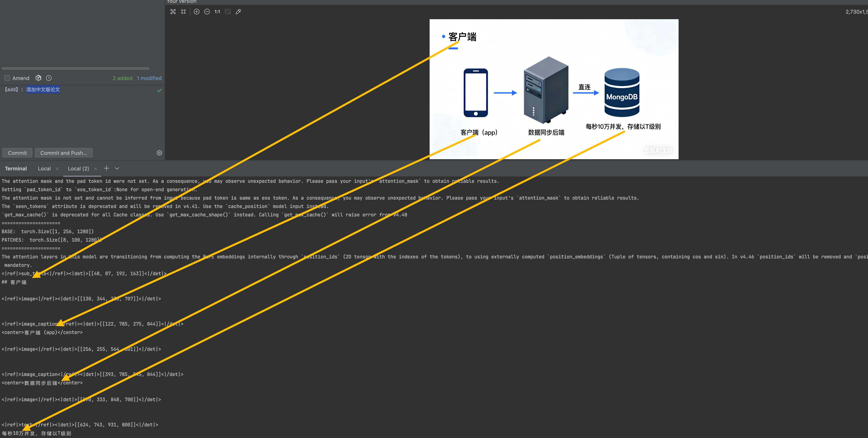Activate the color picker eyedropper tool
Image resolution: width=868 pixels, height=438 pixels.
[x=238, y=12]
